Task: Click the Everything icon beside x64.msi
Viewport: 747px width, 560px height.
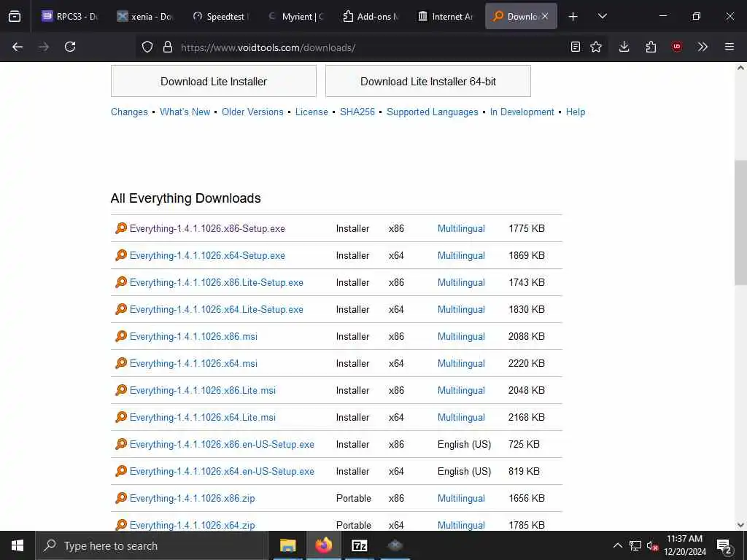Action: (121, 363)
